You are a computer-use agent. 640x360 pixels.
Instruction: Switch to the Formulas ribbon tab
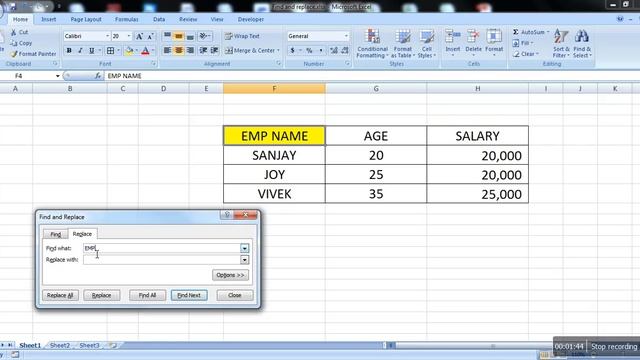(127, 19)
